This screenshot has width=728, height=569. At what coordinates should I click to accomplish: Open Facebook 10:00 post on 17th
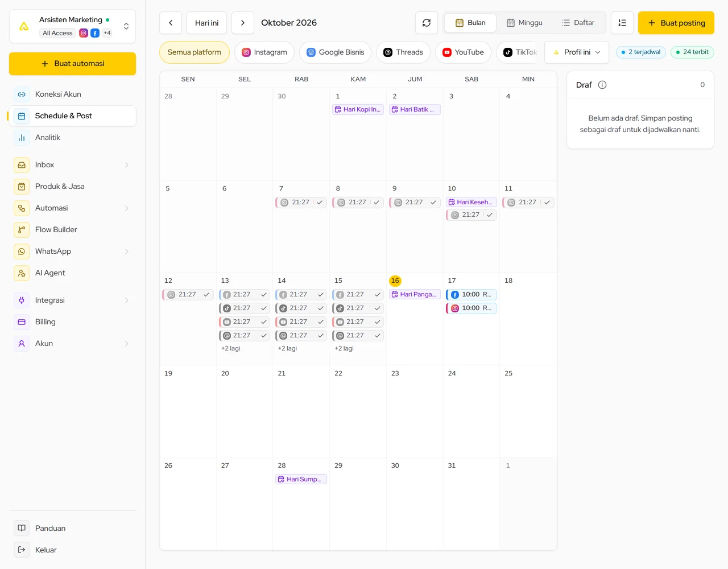click(471, 295)
